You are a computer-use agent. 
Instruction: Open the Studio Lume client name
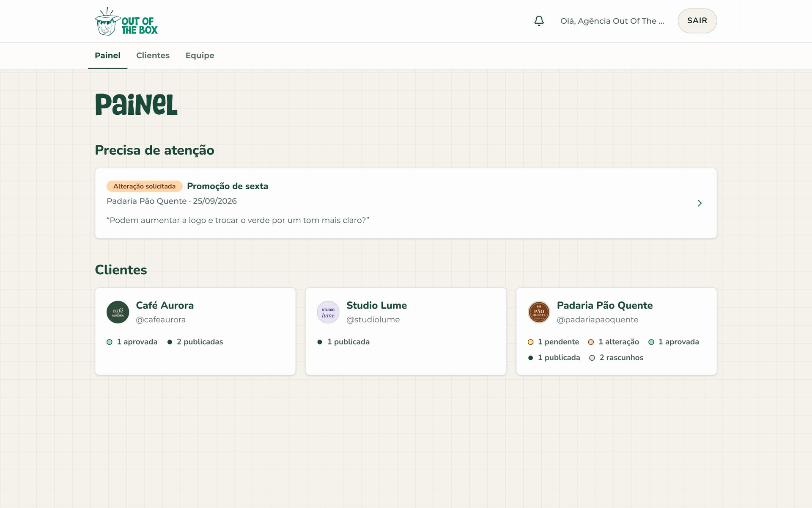376,305
